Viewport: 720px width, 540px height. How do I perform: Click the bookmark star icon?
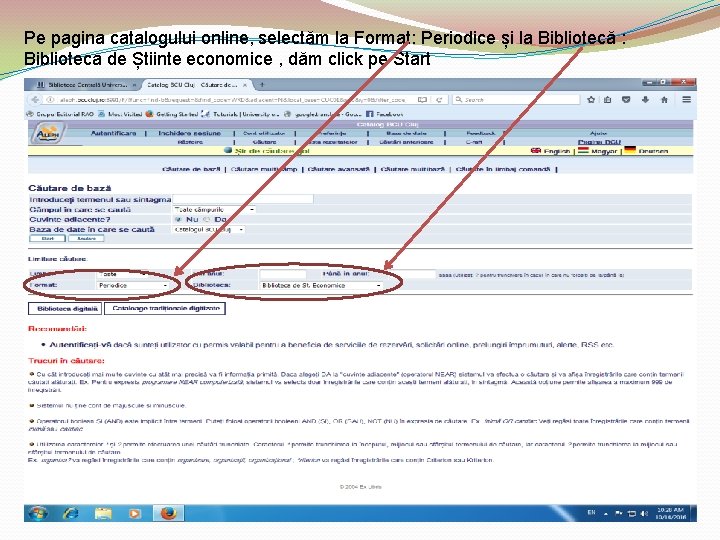591,100
